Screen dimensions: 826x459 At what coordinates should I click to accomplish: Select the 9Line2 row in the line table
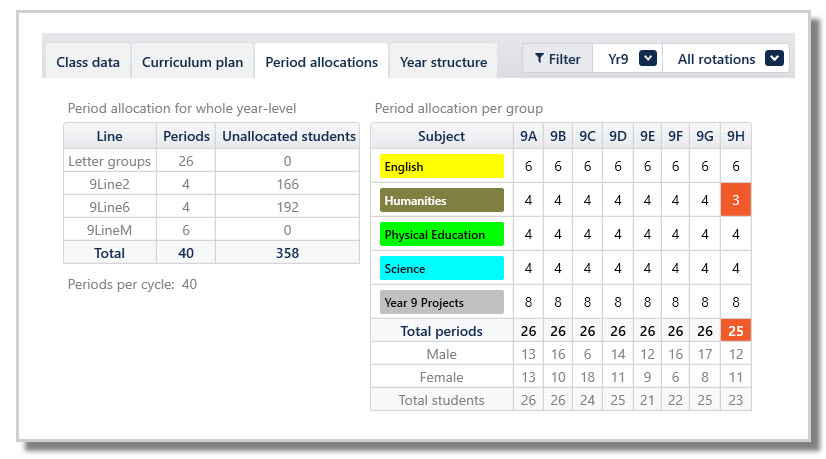(110, 184)
